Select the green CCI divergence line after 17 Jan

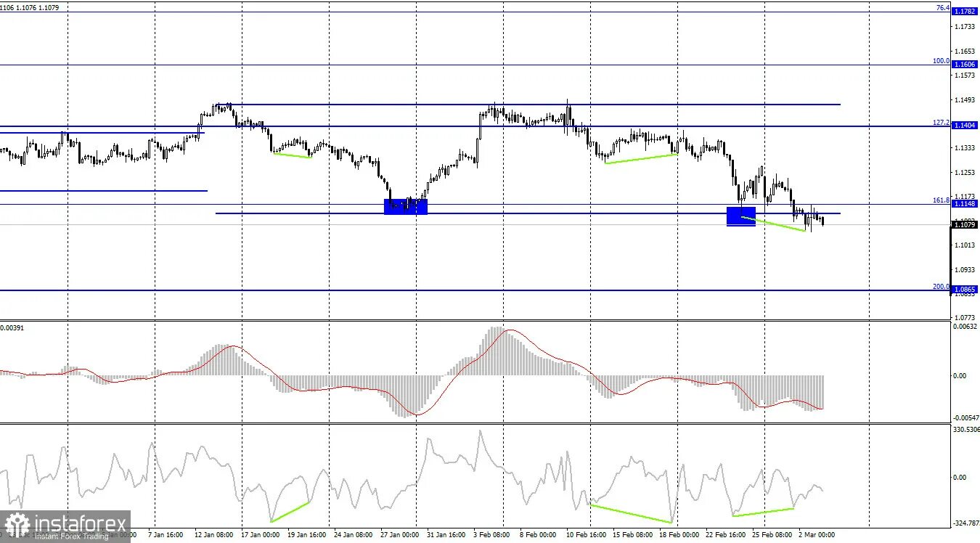pos(290,512)
